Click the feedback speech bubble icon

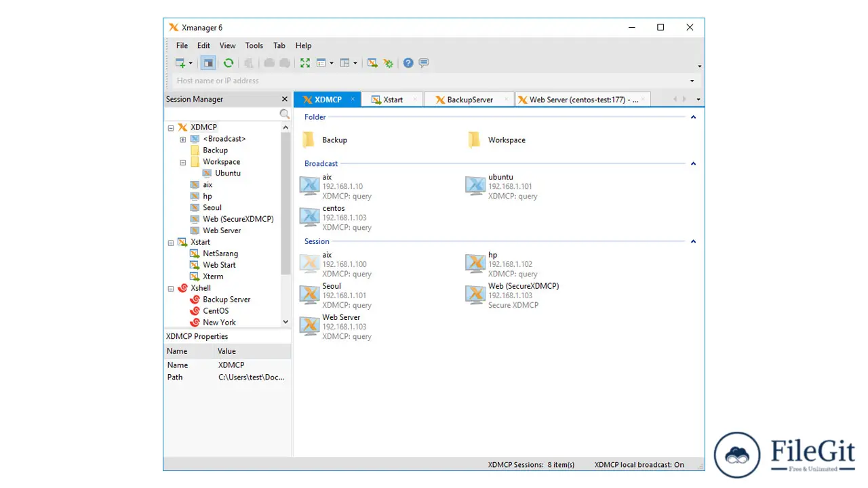[x=424, y=63]
